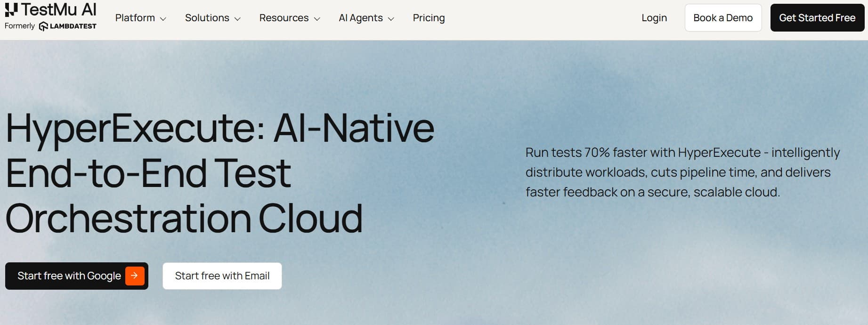The width and height of the screenshot is (868, 325).
Task: Click the Book a Demo button
Action: [x=723, y=18]
